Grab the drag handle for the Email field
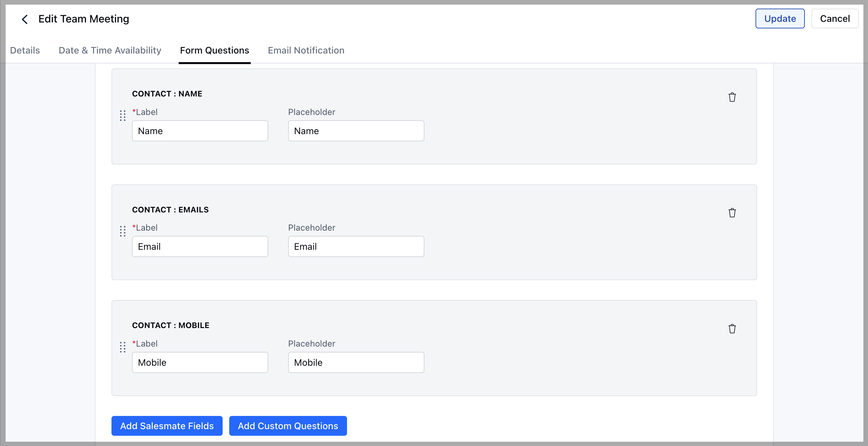This screenshot has width=868, height=446. pyautogui.click(x=123, y=232)
